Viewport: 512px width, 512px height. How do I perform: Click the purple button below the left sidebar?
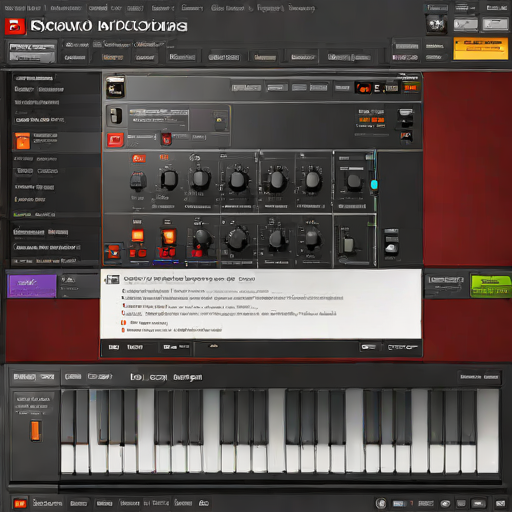32,286
